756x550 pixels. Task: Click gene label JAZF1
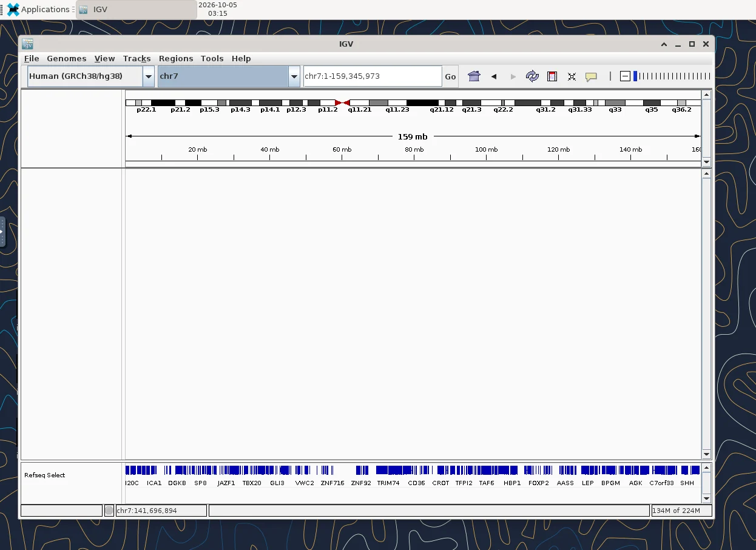pyautogui.click(x=226, y=483)
